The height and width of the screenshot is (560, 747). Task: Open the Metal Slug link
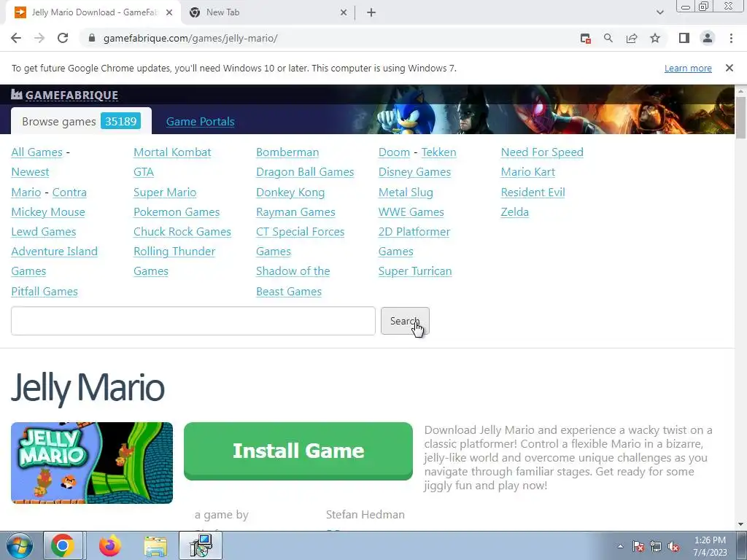[406, 192]
